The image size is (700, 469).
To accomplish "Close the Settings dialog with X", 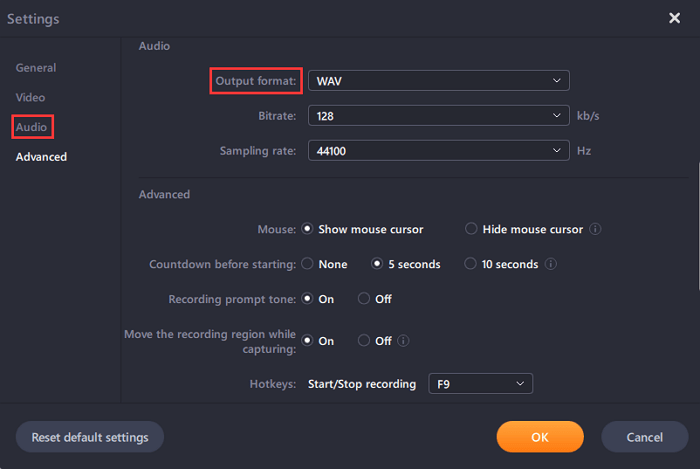I will point(675,18).
